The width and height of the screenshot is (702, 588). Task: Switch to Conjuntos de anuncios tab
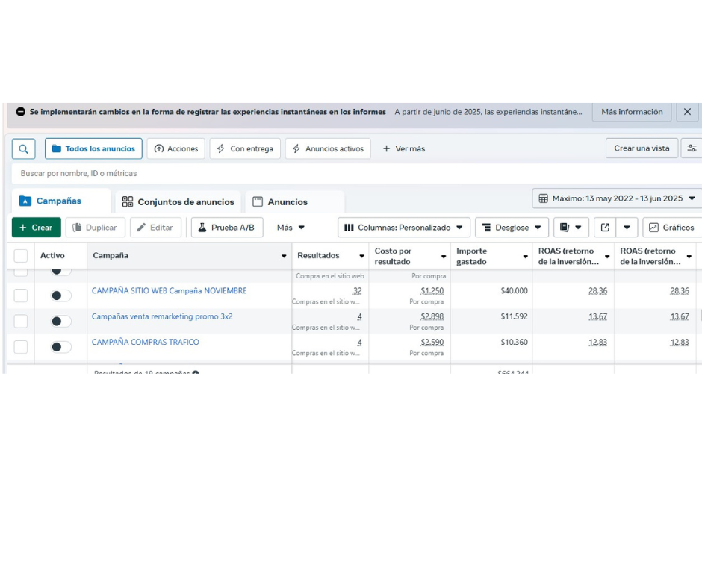pyautogui.click(x=178, y=202)
